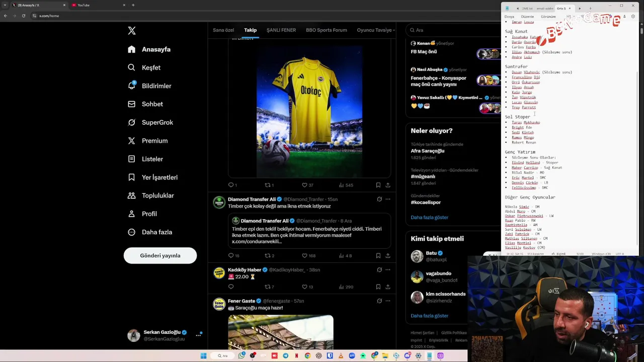Open more menu on Fener Gaste post

click(x=388, y=301)
